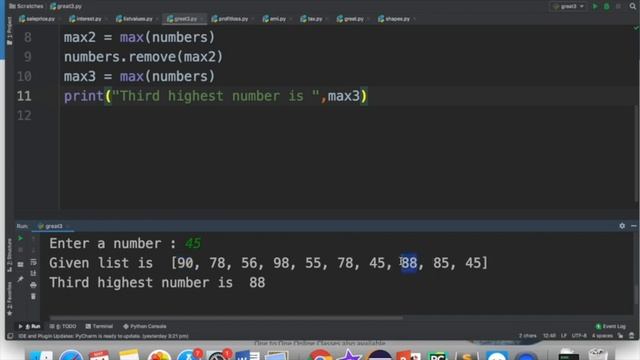Click the scroll-to-end icon in Run panel
This screenshot has width=640, height=360.
pyautogui.click(x=33, y=273)
